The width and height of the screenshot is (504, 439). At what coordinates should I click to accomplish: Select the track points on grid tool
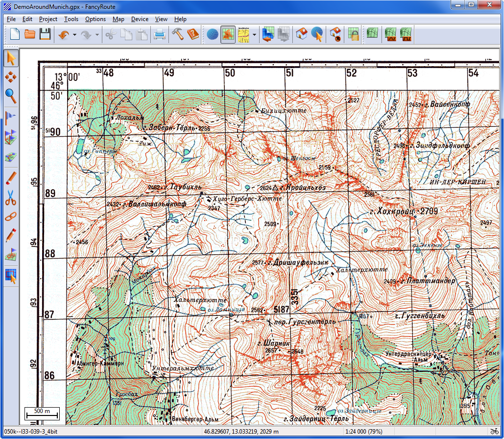[x=11, y=157]
